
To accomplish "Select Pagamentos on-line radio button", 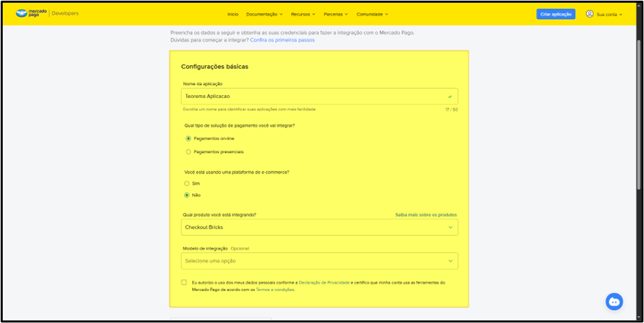I will tap(189, 139).
